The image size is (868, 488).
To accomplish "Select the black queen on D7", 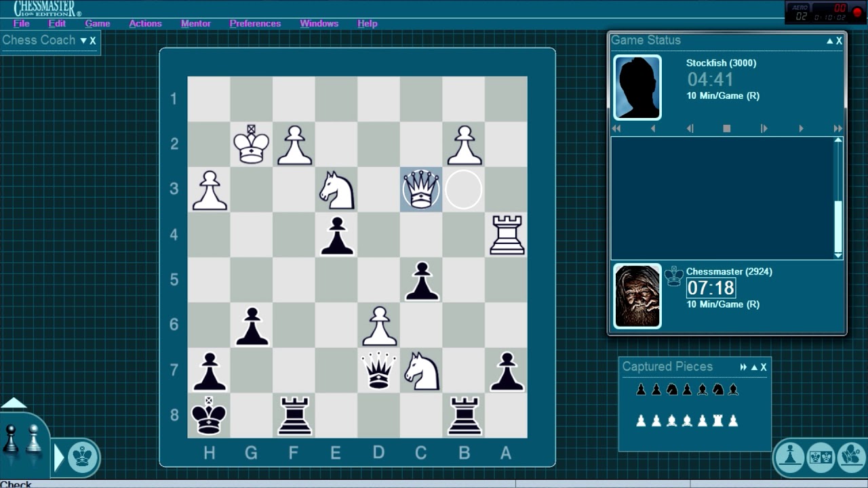I will 379,370.
